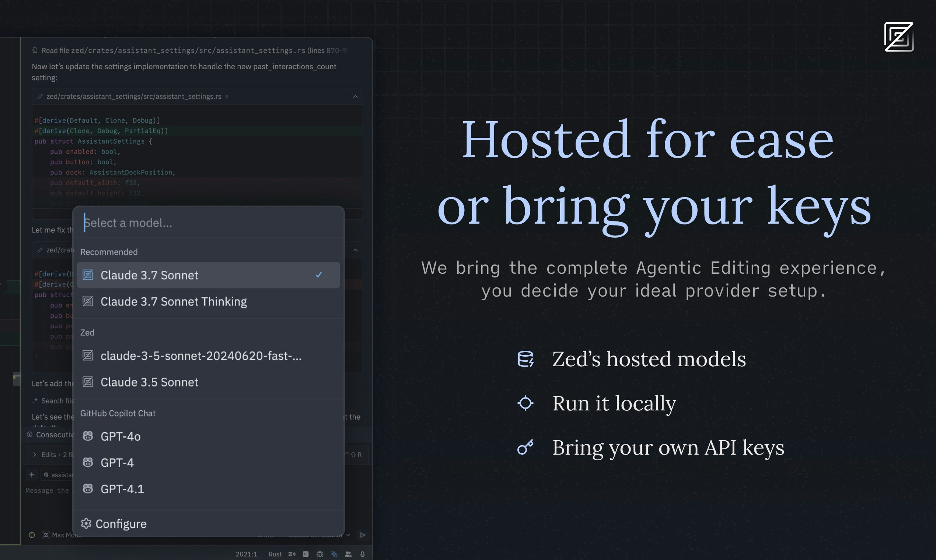The height and width of the screenshot is (560, 936).
Task: Switch to Claude 3.7 Sonnet Thinking model
Action: [173, 301]
